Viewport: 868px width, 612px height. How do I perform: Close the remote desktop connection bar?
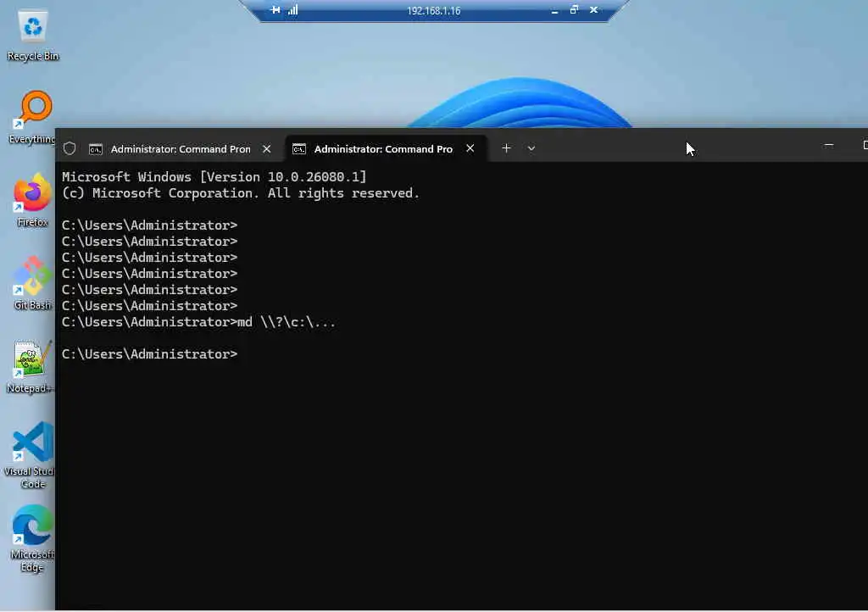tap(594, 10)
